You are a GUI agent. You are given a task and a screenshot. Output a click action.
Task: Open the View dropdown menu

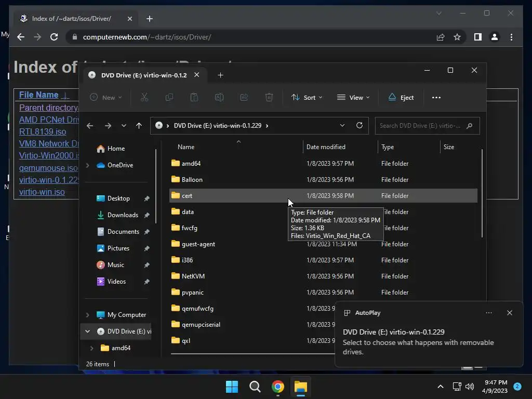tap(353, 97)
